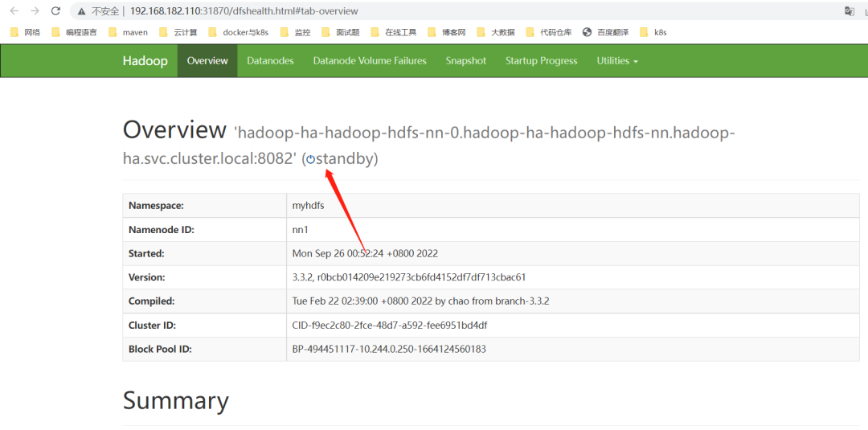The width and height of the screenshot is (868, 430).
Task: Select the BP-494451117 block pool value
Action: tap(389, 349)
